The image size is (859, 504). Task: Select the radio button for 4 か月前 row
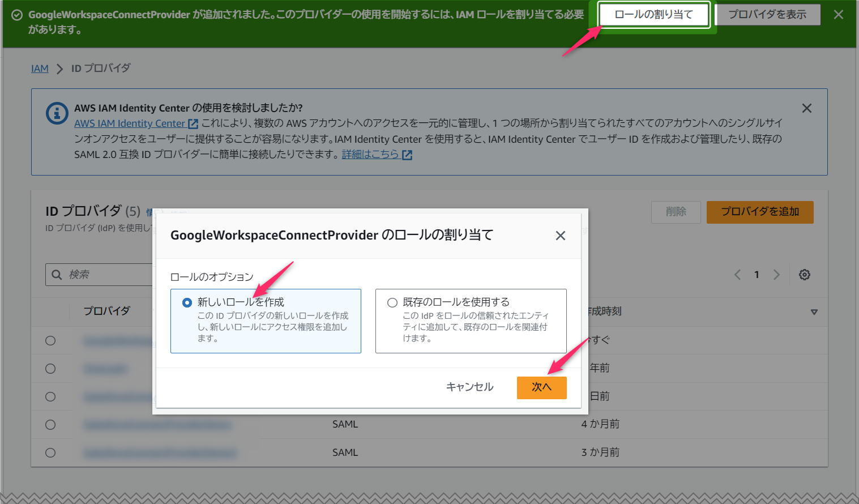[x=50, y=425]
